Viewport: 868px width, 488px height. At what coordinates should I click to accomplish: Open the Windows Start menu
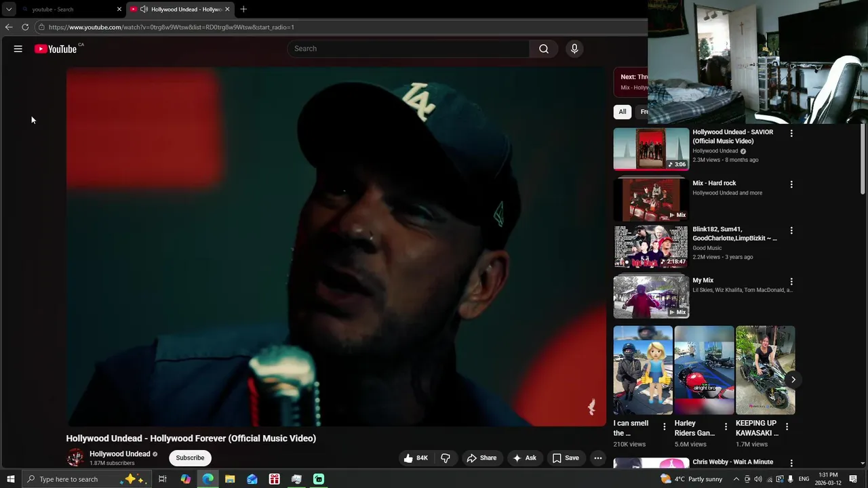(x=10, y=479)
